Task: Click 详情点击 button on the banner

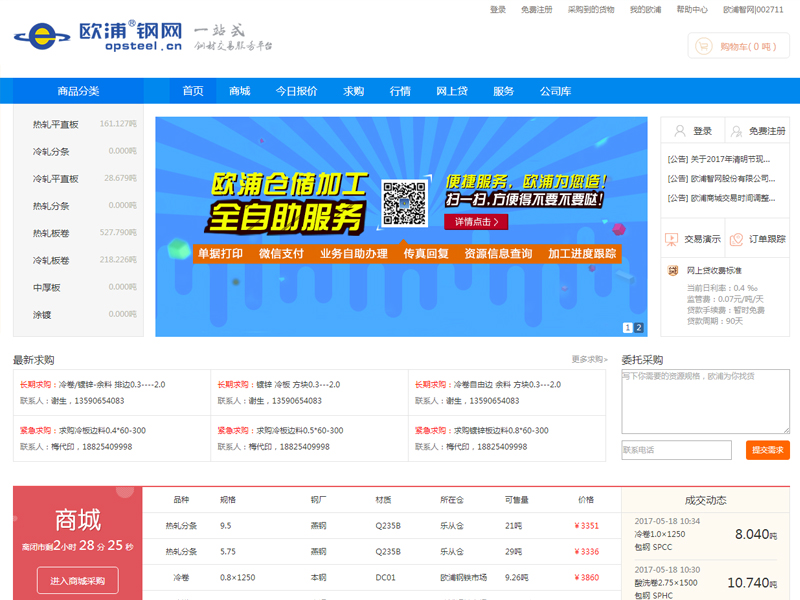Action: 476,222
